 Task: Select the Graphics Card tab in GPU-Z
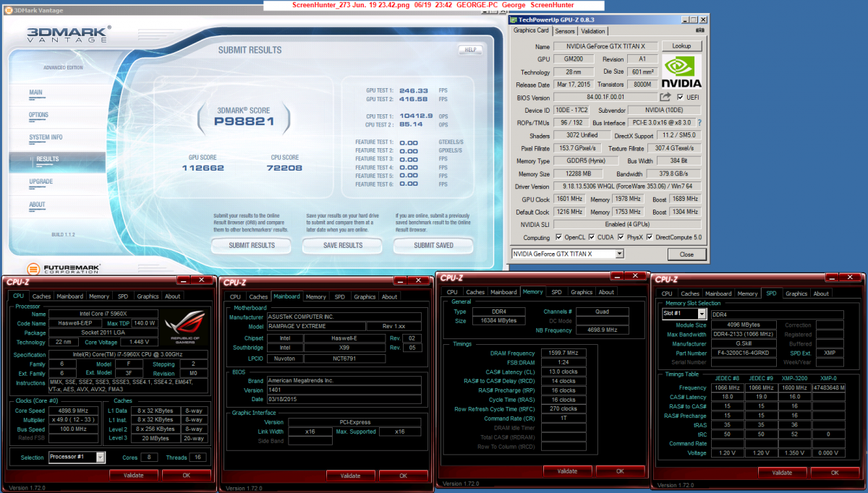point(532,30)
